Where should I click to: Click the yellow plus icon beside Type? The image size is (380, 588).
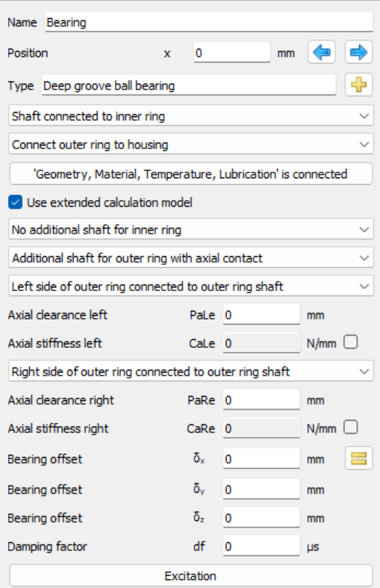(359, 84)
